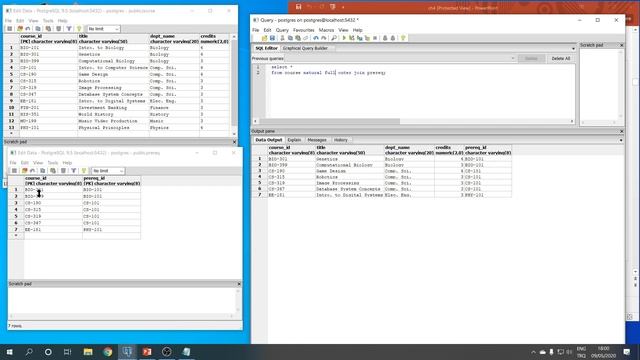Copy rows in course Edit Data toolbar
Image resolution: width=640 pixels, height=360 pixels.
tap(38, 29)
